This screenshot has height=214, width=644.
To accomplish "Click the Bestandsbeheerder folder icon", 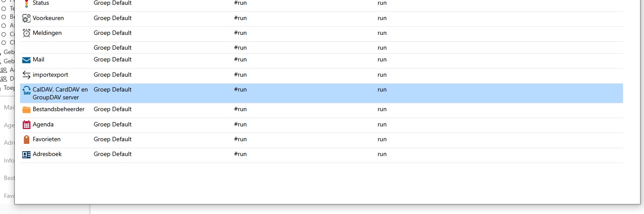I will tap(26, 109).
